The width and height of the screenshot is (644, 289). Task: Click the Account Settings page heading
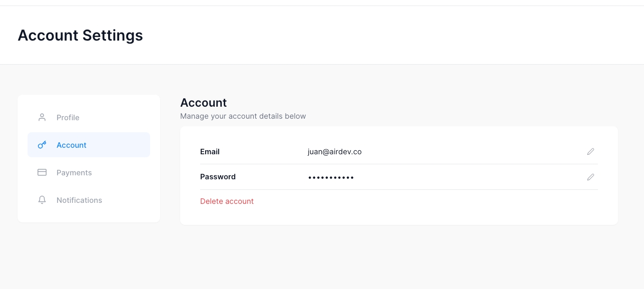click(x=80, y=36)
